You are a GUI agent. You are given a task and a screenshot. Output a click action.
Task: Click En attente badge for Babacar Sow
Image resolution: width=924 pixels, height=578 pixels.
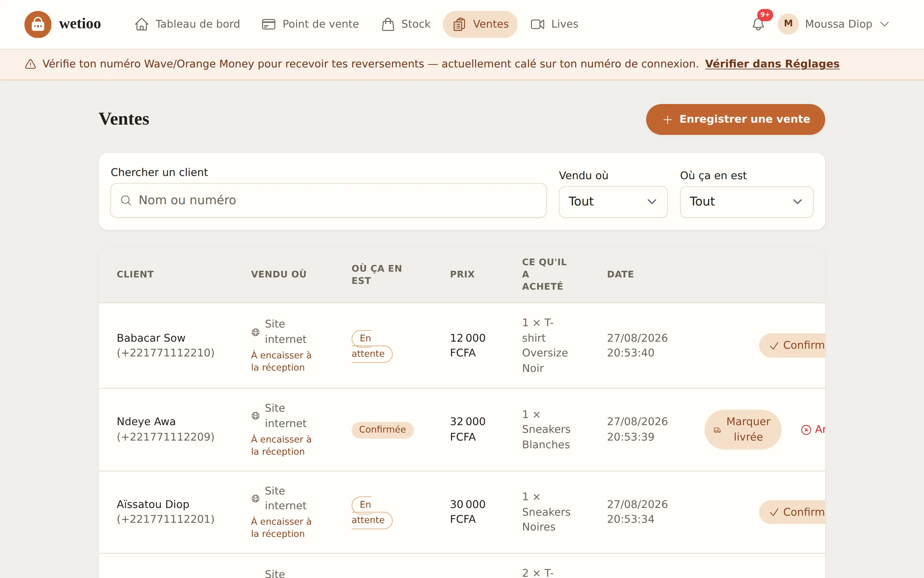coord(372,346)
